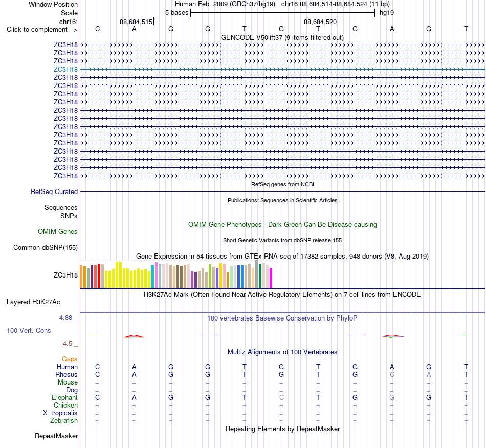486x448 pixels.
Task: Click the GTEx ZC3H18 expression bar chart
Action: coord(176,274)
